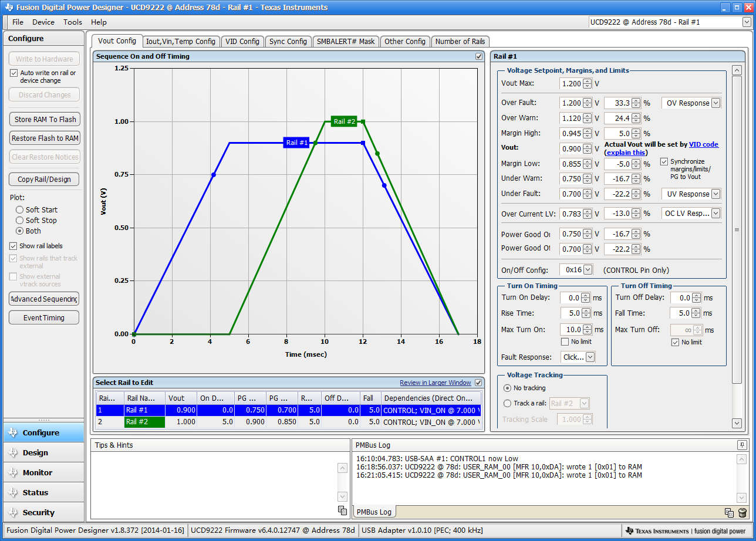The width and height of the screenshot is (756, 541).
Task: Open the OV Response dropdown
Action: [x=716, y=103]
